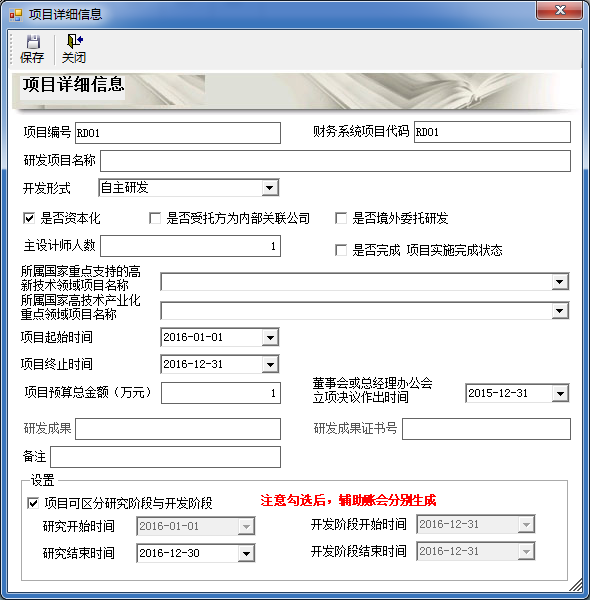Click the 关闭 exit door icon
Screen dimensions: 590x600
75,41
